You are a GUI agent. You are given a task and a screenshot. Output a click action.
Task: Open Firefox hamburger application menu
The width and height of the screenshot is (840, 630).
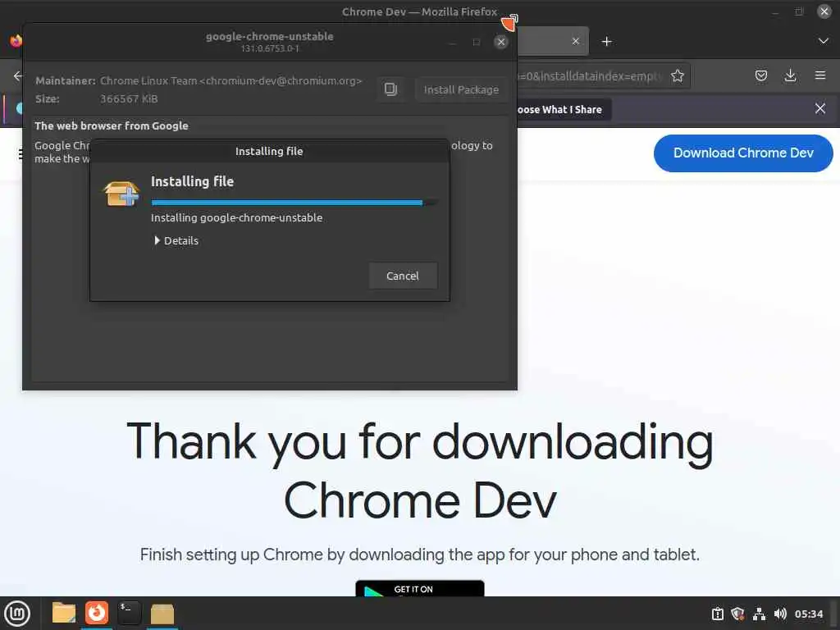coord(819,75)
